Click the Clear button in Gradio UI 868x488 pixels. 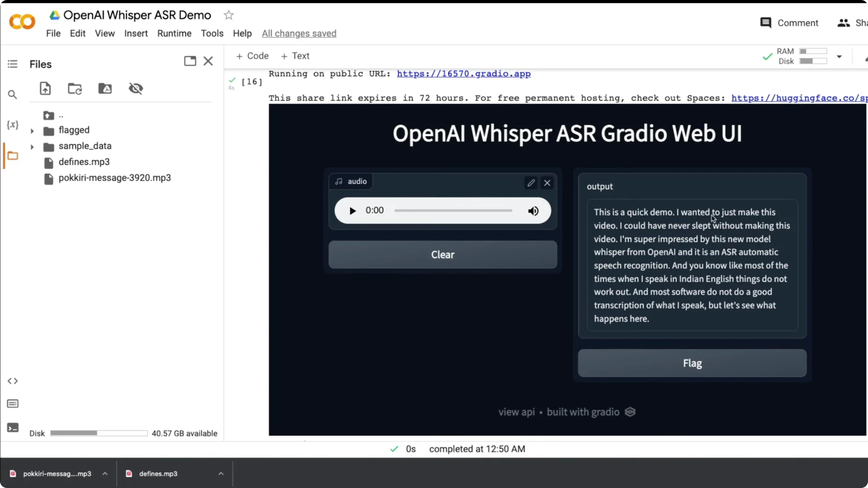(x=442, y=254)
